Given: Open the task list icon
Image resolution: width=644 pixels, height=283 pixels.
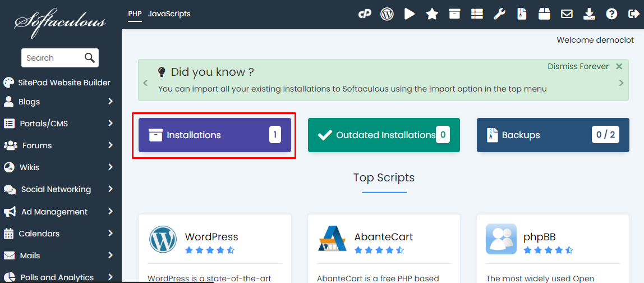Looking at the screenshot, I should (477, 15).
